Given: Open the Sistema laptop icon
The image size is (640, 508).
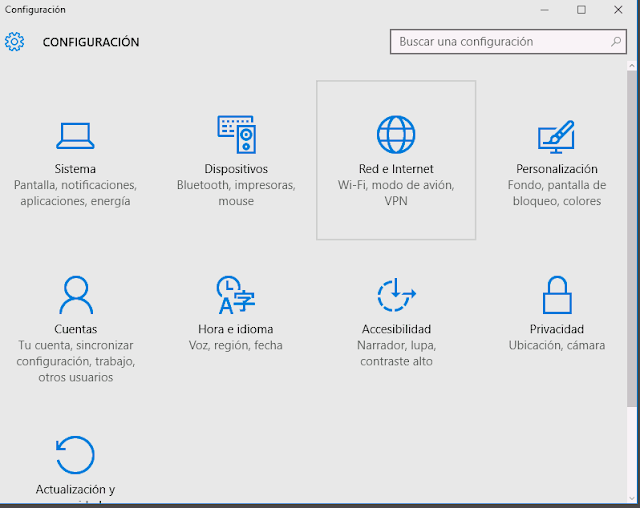Looking at the screenshot, I should 75,136.
